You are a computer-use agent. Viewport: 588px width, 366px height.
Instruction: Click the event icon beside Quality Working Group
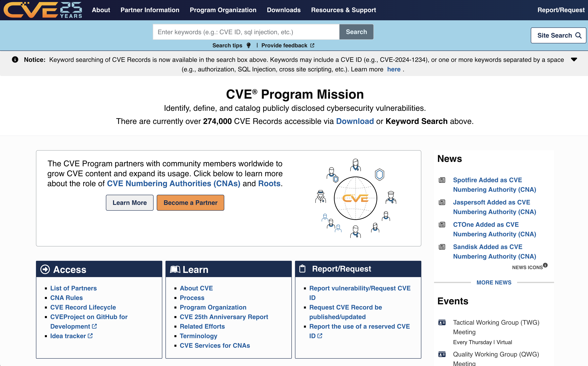[x=442, y=354]
